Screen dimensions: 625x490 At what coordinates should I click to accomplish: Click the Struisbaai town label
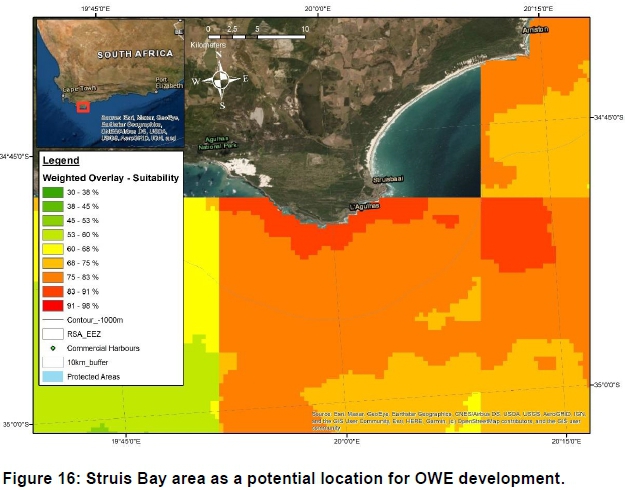[389, 180]
